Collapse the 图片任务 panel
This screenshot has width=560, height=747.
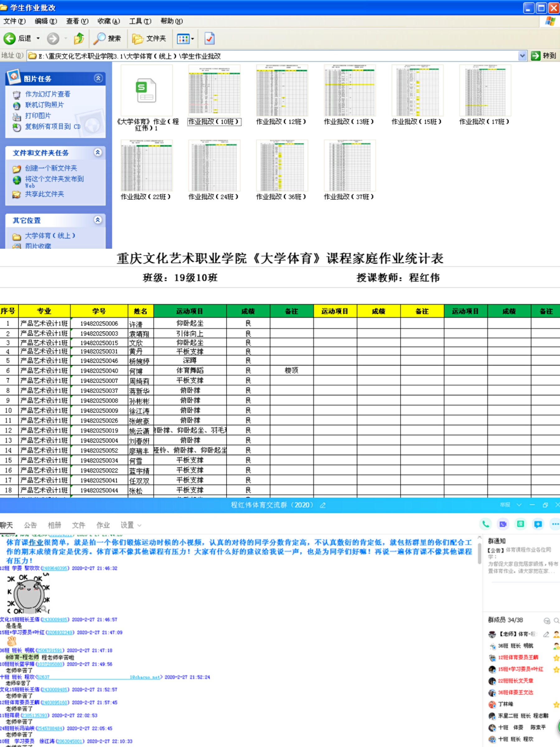coord(98,78)
